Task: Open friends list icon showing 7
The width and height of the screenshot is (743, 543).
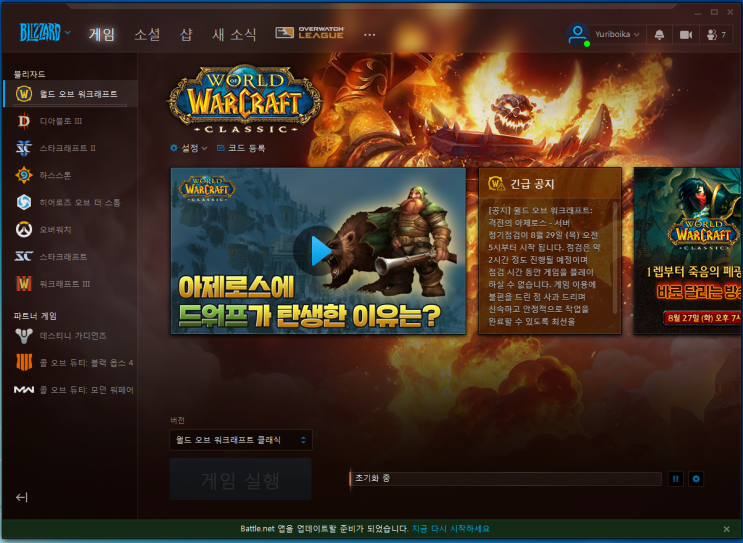Action: click(x=716, y=35)
